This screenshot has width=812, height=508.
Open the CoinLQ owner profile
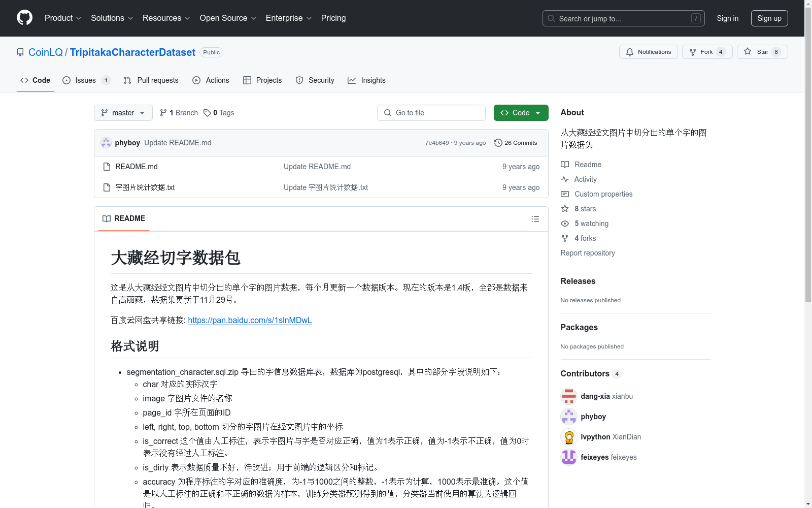(x=46, y=52)
